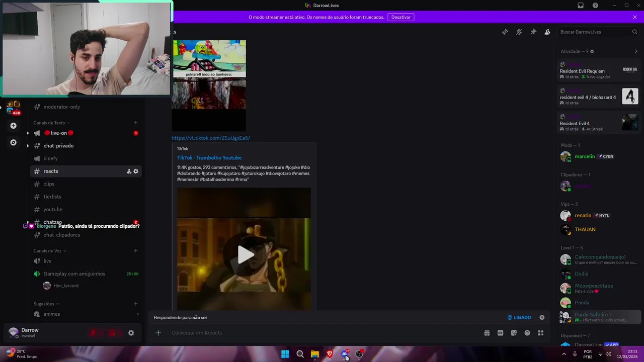Create channel in Sugestões category
This screenshot has height=362, width=644.
(x=136, y=304)
